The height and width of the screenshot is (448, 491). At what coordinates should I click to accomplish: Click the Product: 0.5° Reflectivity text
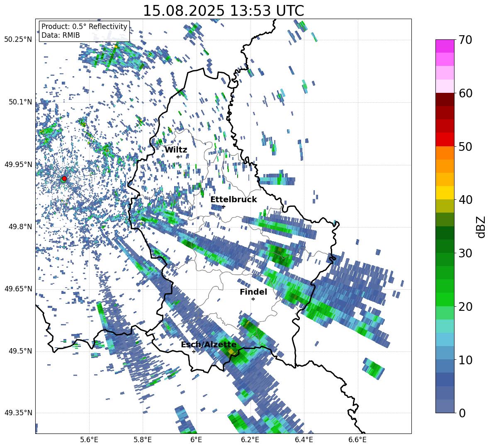tap(84, 27)
